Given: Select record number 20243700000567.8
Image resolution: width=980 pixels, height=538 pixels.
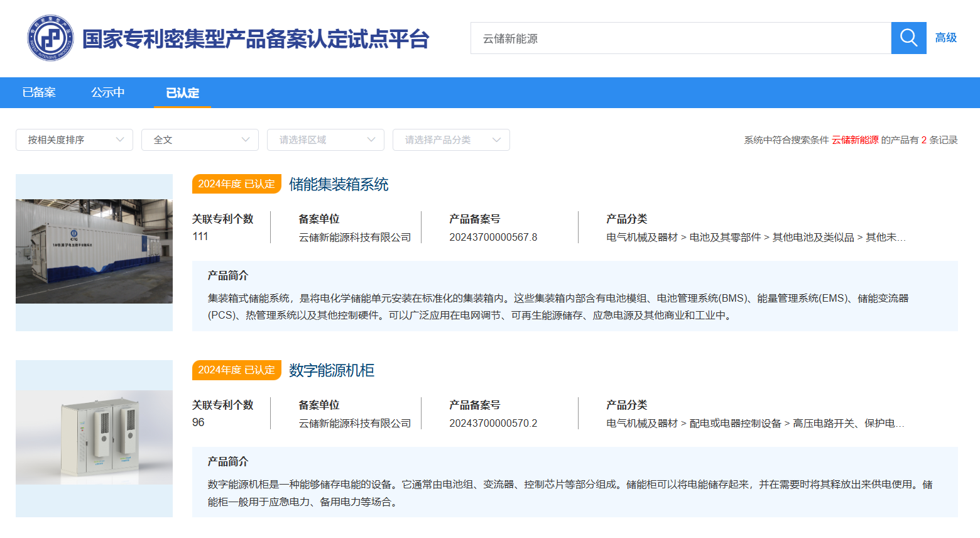Looking at the screenshot, I should tap(493, 237).
